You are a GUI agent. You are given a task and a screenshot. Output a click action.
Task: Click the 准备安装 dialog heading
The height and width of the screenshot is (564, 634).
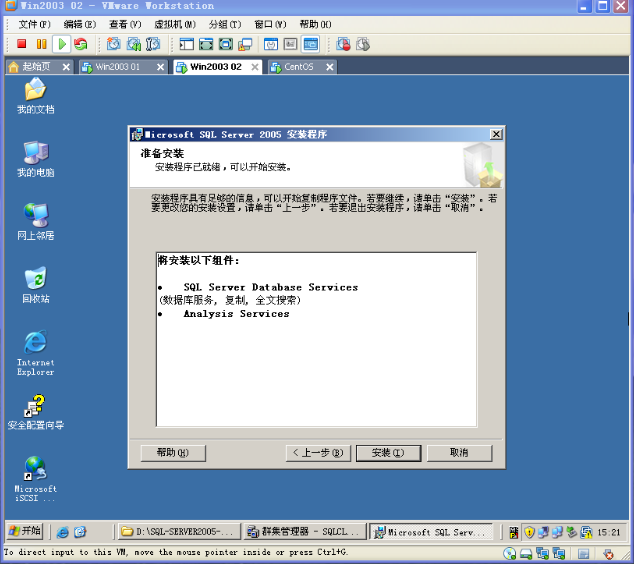click(x=162, y=153)
